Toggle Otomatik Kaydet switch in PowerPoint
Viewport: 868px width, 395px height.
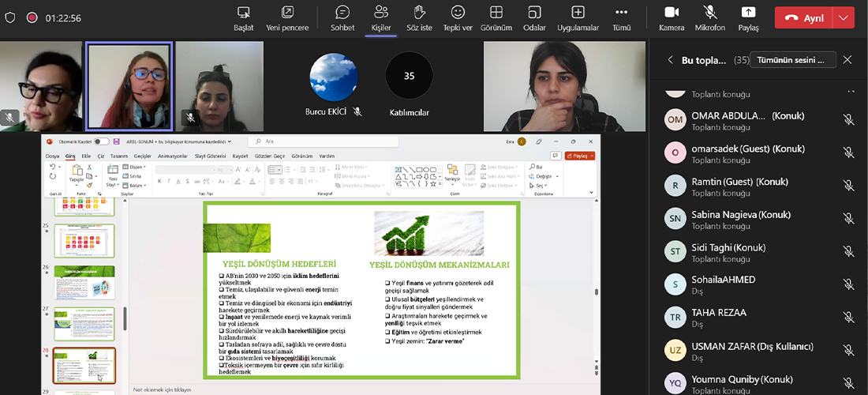pos(101,142)
